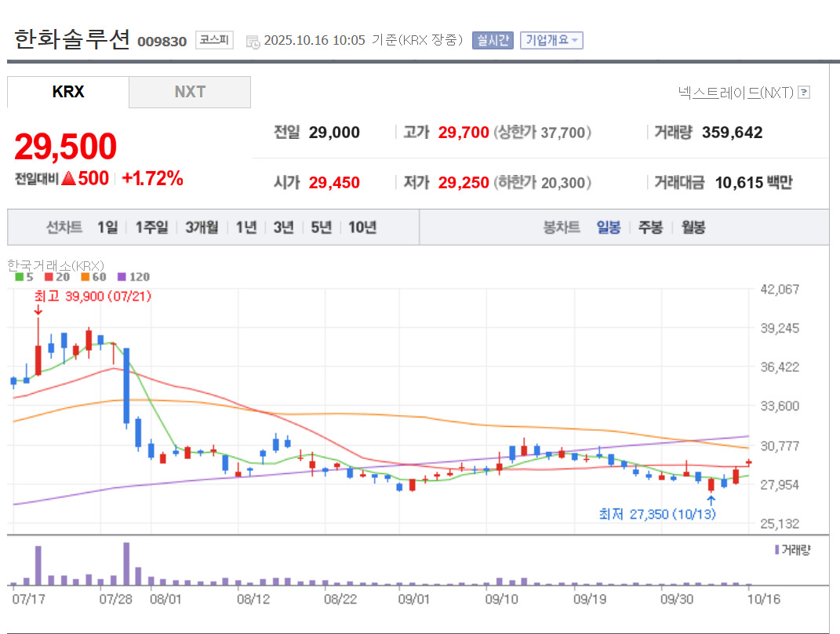
Task: Select the 1년 line chart period
Action: pyautogui.click(x=246, y=228)
